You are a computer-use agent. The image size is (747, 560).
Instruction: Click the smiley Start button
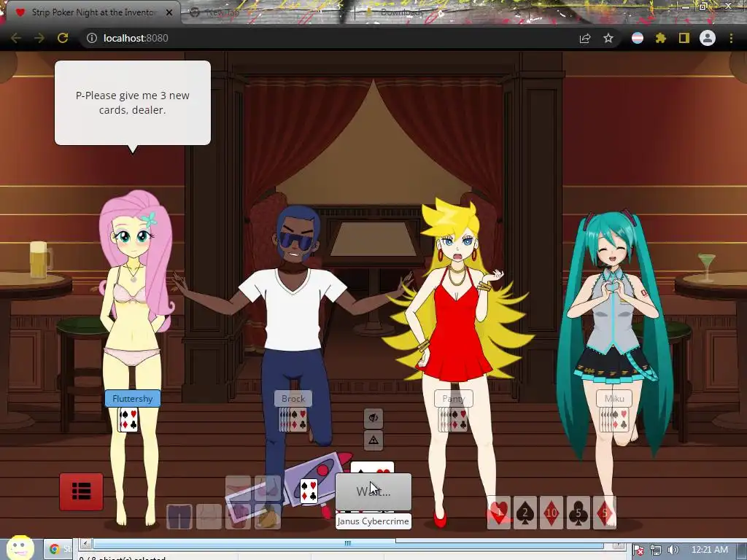(x=20, y=548)
